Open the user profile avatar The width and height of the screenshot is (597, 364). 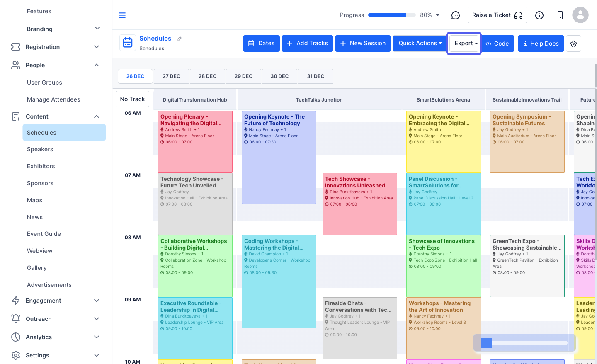(x=580, y=15)
